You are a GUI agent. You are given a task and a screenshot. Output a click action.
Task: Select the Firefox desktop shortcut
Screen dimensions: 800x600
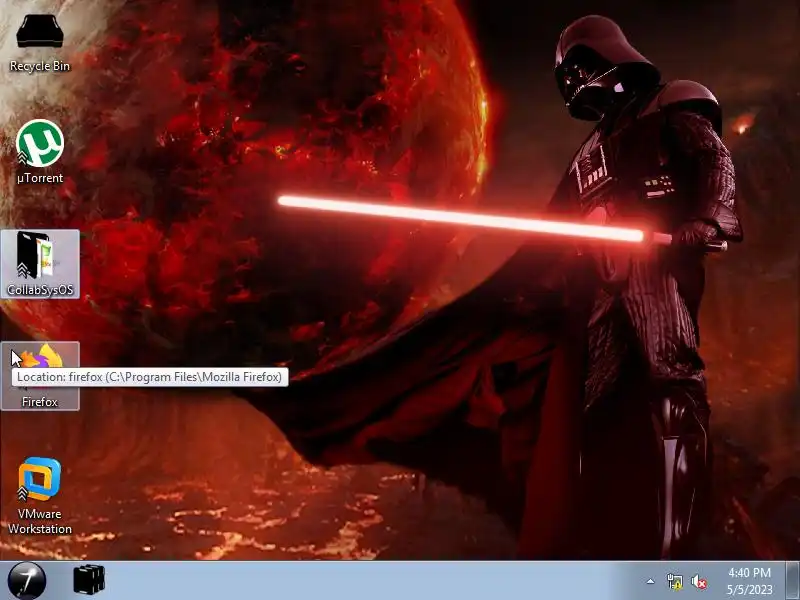40,376
